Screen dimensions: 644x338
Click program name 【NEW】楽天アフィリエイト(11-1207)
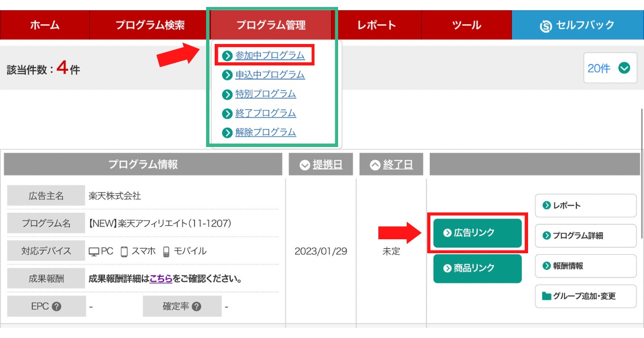160,223
